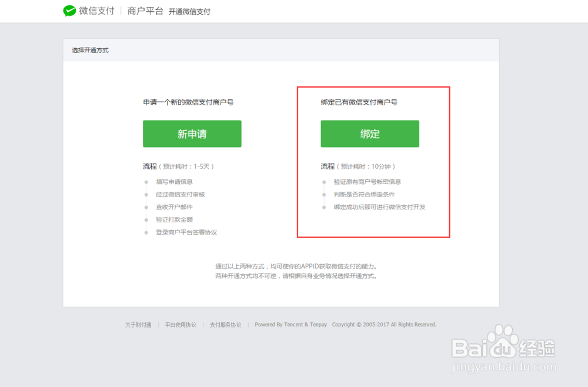Click the Powered By Tencent & Tenpay text
588x387 pixels.
(x=290, y=324)
